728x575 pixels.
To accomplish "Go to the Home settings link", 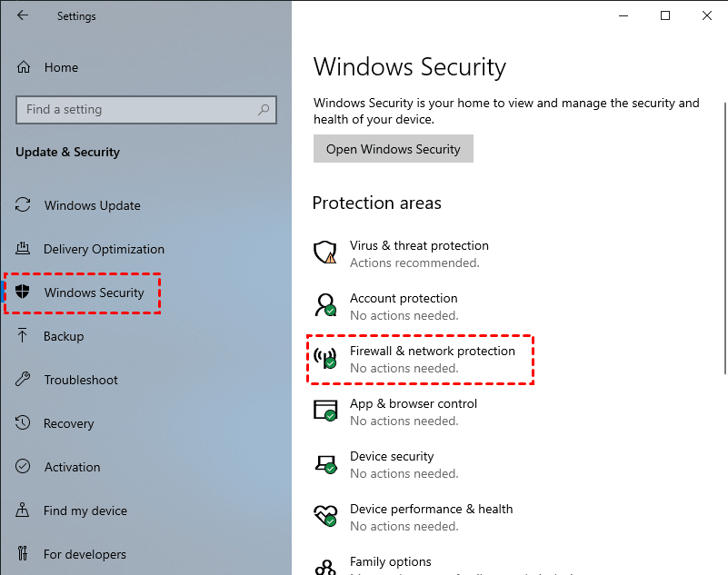I will click(x=61, y=67).
